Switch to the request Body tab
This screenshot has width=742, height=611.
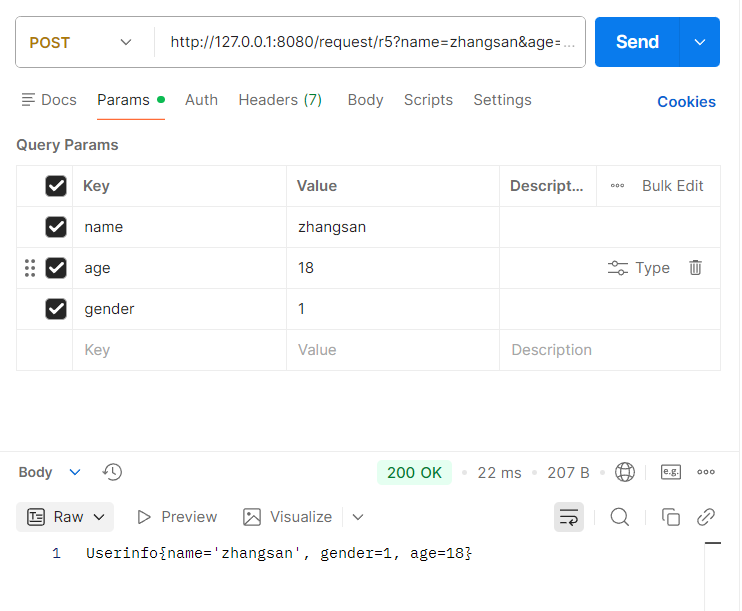pos(365,100)
